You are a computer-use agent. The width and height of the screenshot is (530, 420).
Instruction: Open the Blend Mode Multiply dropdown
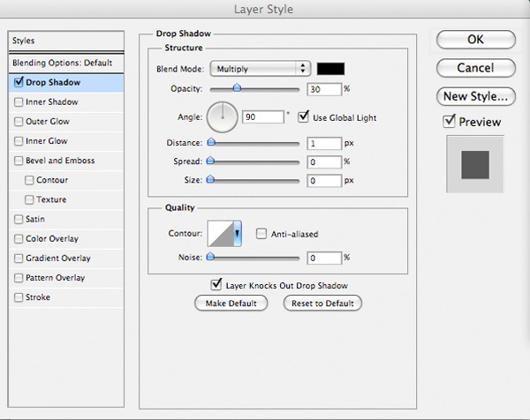[260, 69]
